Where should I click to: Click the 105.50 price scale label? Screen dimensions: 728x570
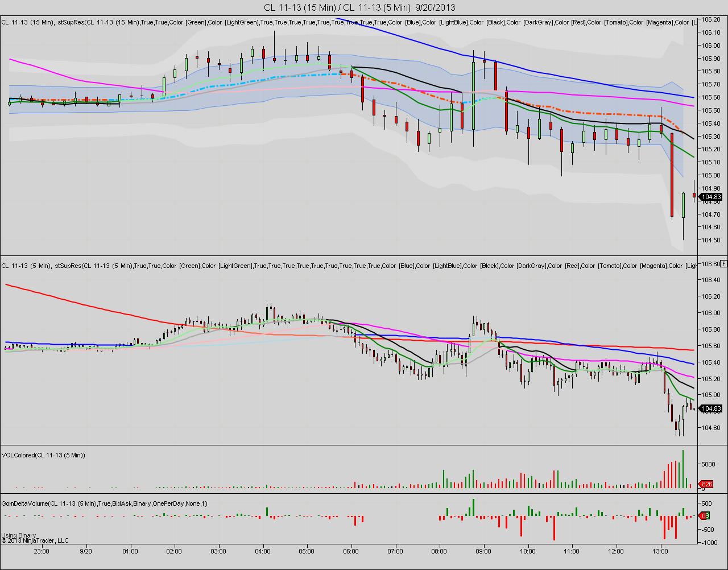coord(712,110)
